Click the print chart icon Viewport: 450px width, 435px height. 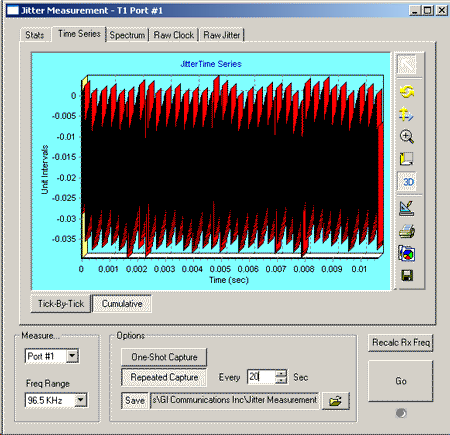click(x=407, y=231)
